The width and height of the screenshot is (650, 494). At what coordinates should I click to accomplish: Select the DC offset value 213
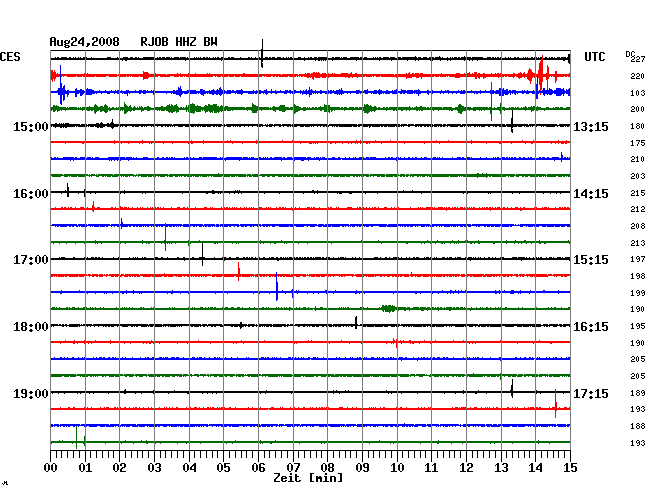[x=638, y=243]
